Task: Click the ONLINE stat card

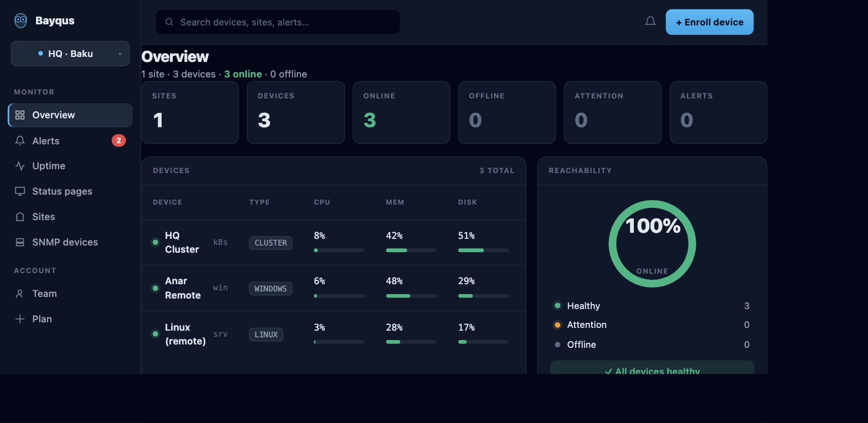Action: (401, 112)
